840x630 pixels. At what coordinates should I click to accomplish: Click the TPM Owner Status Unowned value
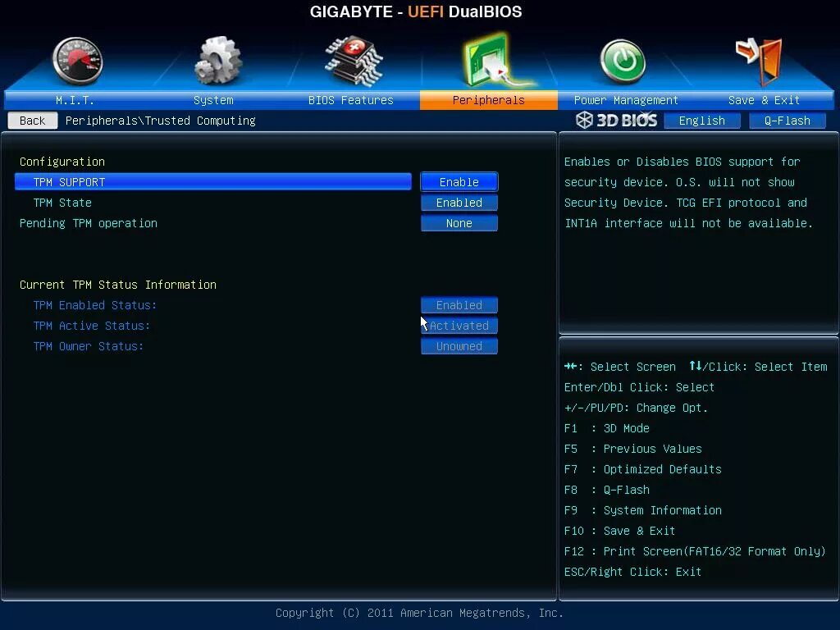coord(459,346)
